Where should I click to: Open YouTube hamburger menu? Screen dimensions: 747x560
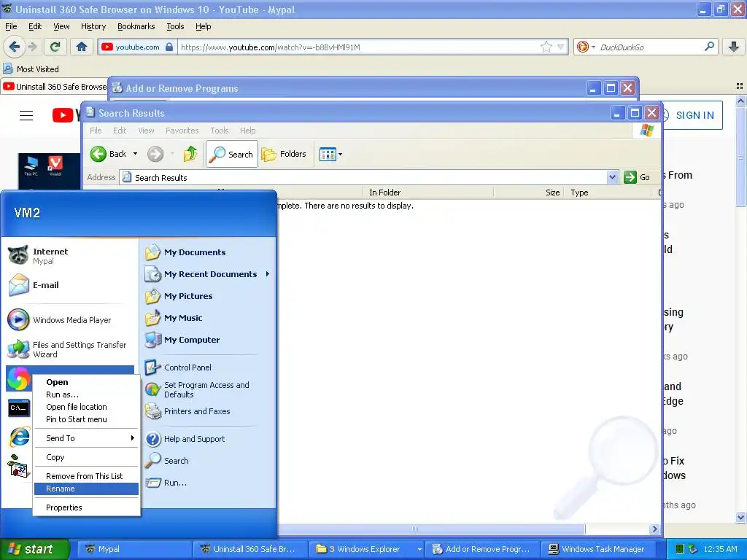[26, 115]
